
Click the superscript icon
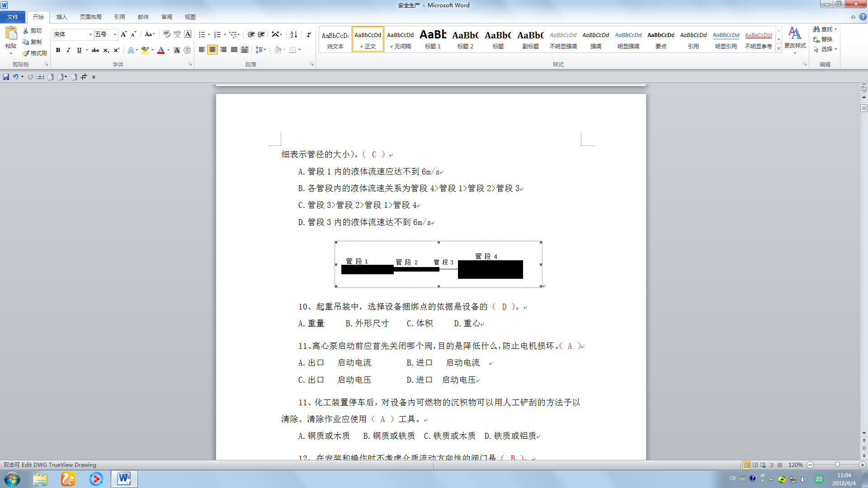(116, 50)
